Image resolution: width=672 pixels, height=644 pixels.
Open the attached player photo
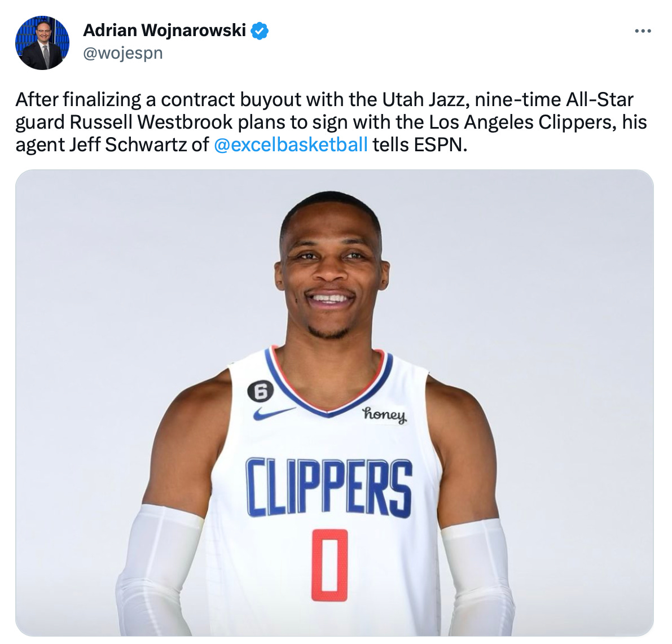335,402
